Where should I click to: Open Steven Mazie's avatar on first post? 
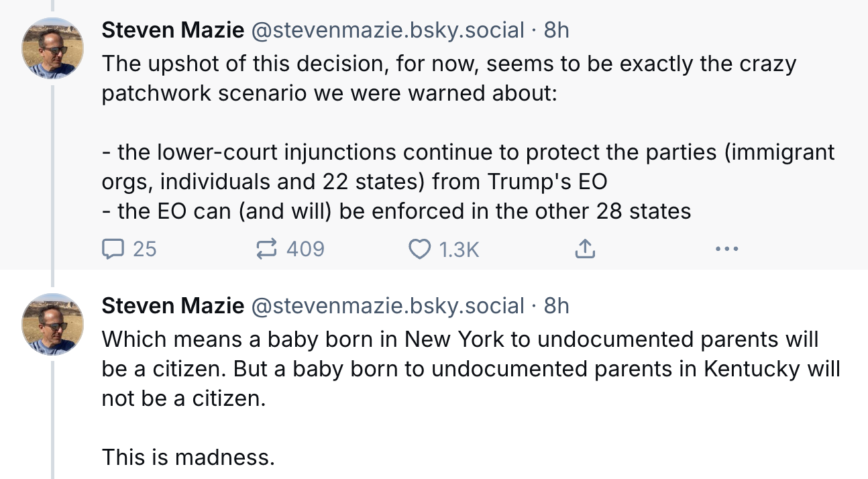(x=52, y=48)
